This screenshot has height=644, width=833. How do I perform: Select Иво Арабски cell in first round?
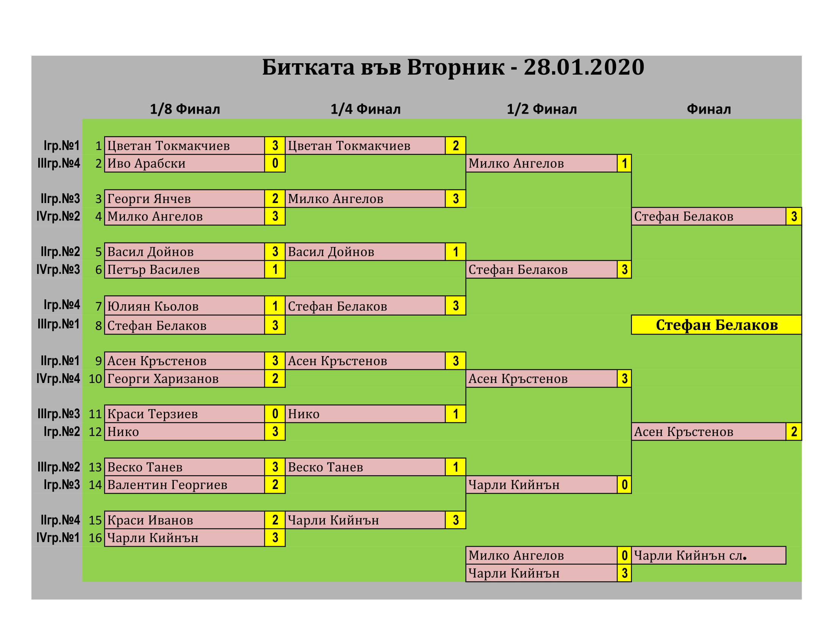pos(184,163)
